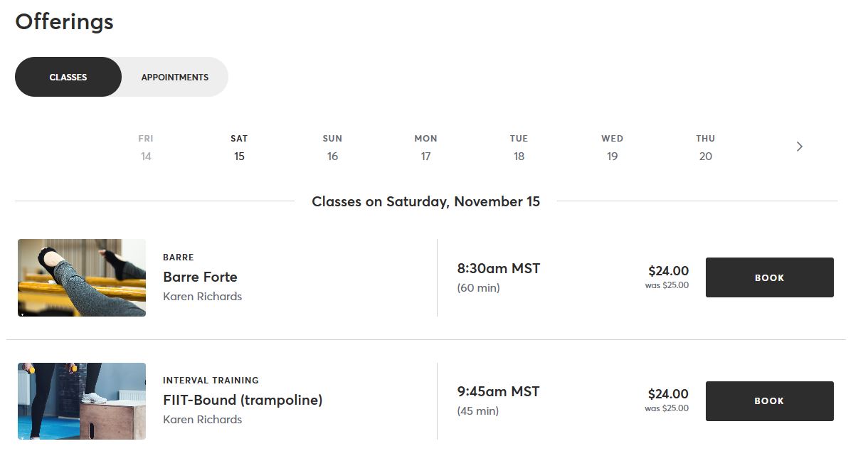Click Karen Richards under FIIT-Bound
Image resolution: width=868 pixels, height=456 pixels.
tap(202, 420)
